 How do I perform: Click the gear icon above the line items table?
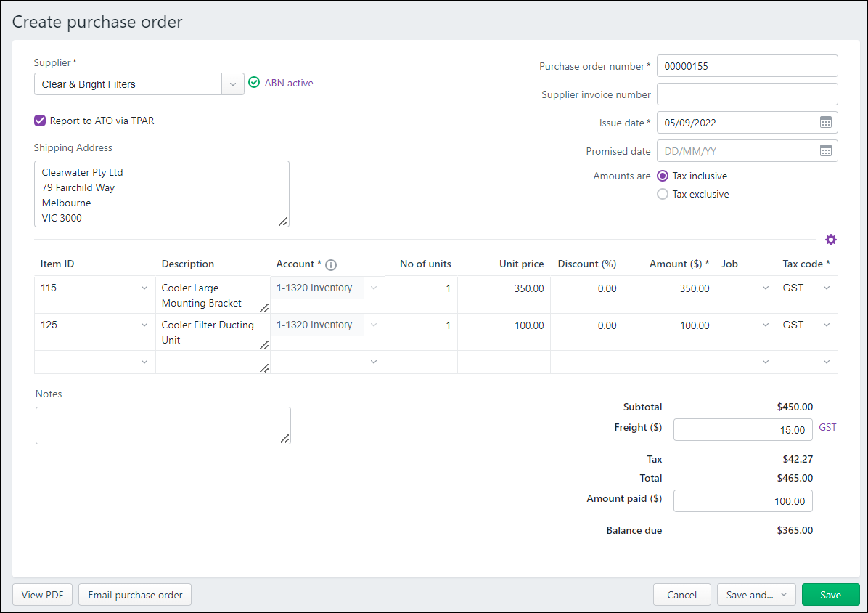point(831,239)
